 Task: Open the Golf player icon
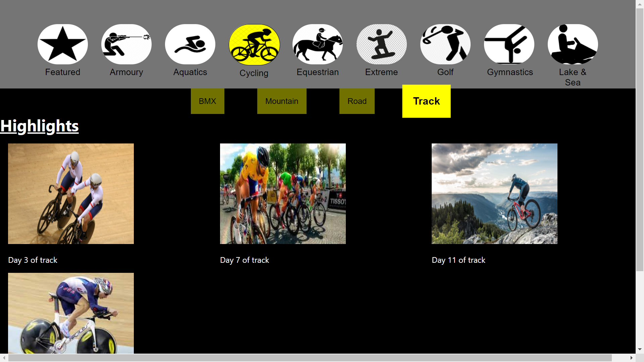(445, 44)
